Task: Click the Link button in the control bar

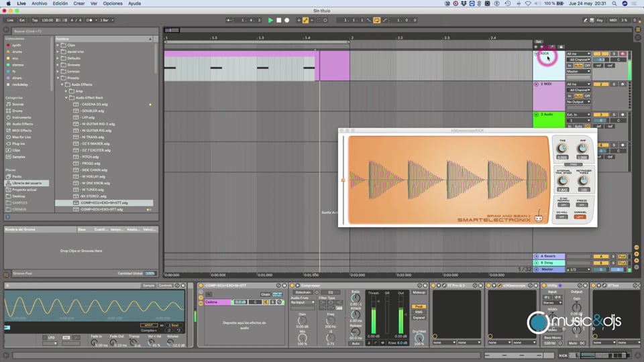Action: (x=10, y=20)
